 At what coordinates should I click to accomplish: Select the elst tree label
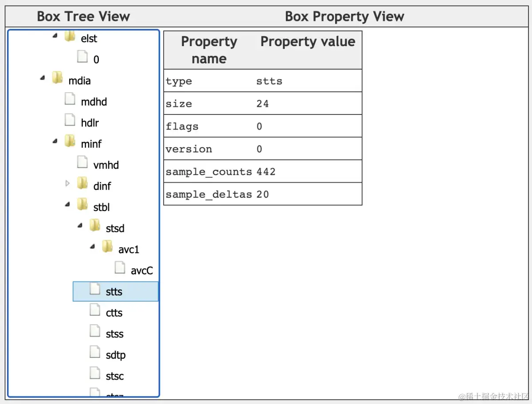pyautogui.click(x=89, y=39)
